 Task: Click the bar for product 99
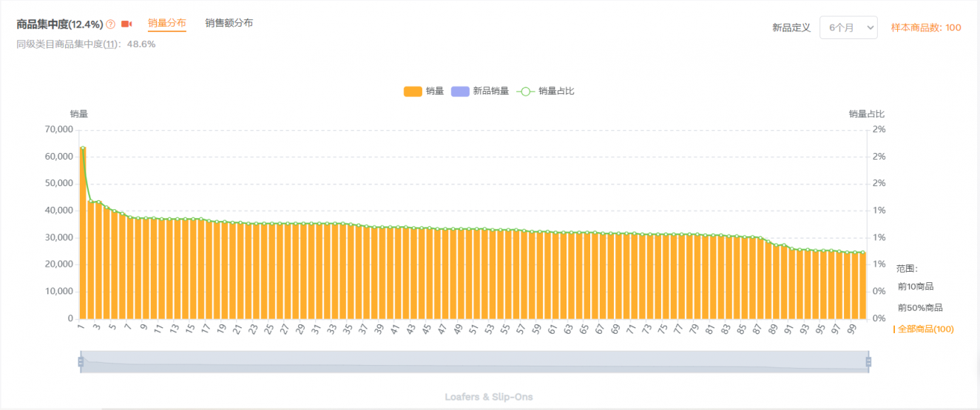click(854, 285)
